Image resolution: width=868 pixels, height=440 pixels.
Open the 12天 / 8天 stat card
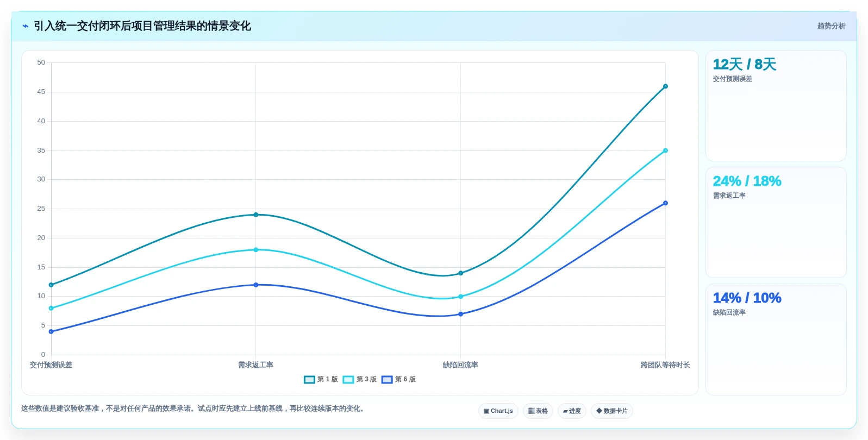pos(776,106)
